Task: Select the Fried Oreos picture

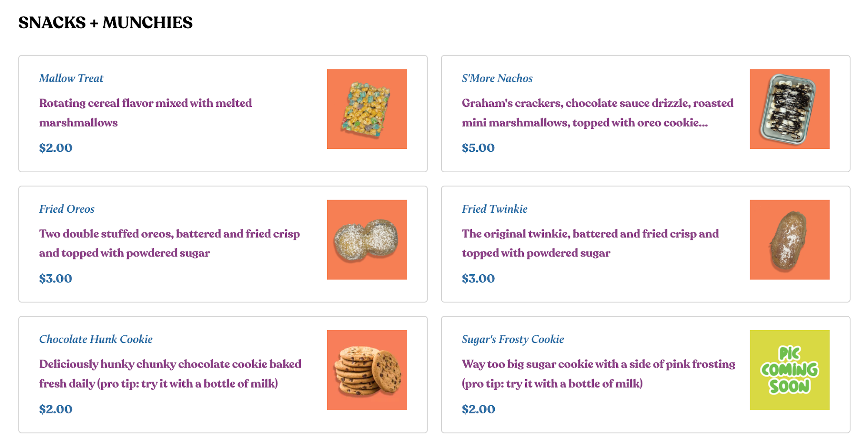Action: [367, 240]
